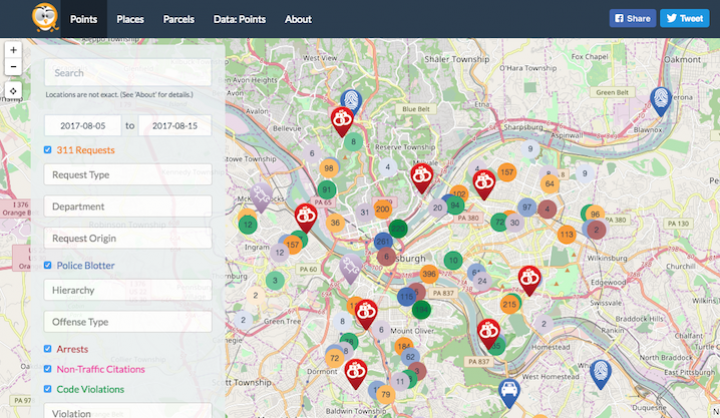Switch to the Places tab

coord(130,19)
